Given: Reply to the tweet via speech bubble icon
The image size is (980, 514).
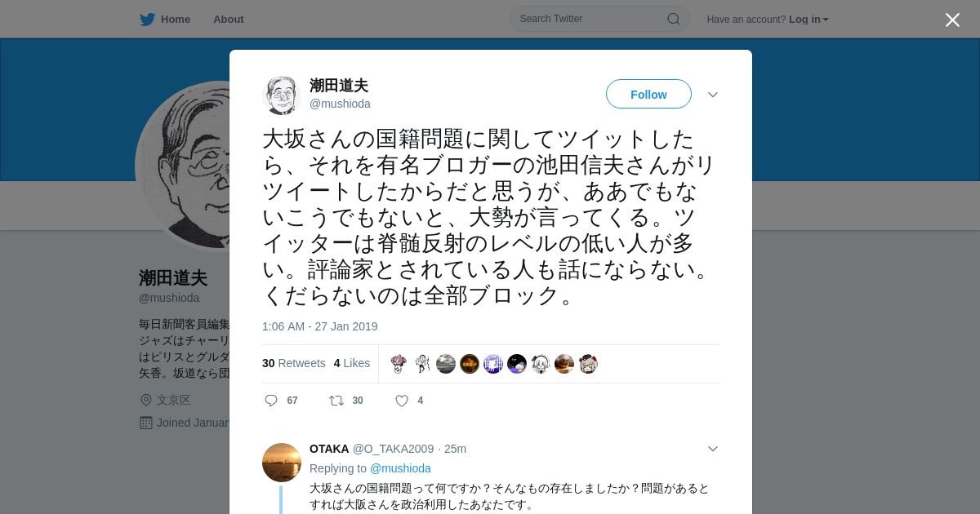Looking at the screenshot, I should 271,401.
